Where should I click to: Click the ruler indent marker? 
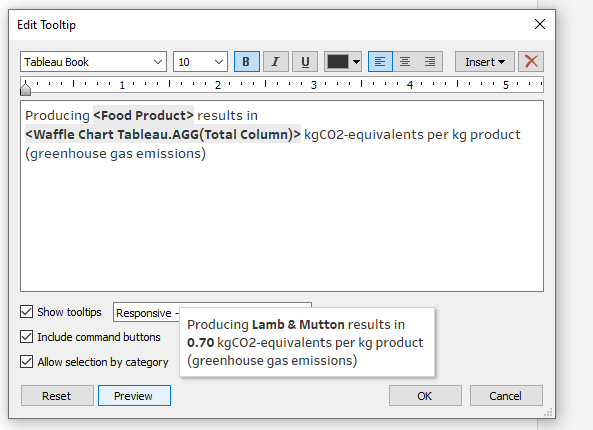(25, 88)
